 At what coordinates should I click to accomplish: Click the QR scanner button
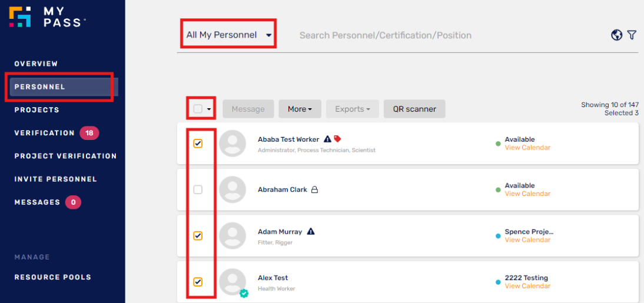[414, 109]
